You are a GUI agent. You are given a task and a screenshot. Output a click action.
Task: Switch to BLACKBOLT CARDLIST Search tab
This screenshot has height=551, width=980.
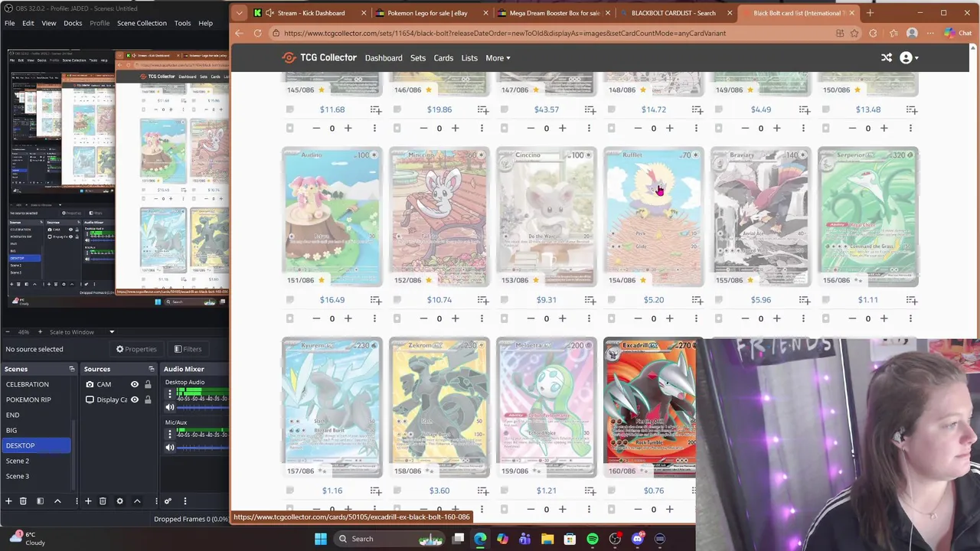click(x=674, y=13)
